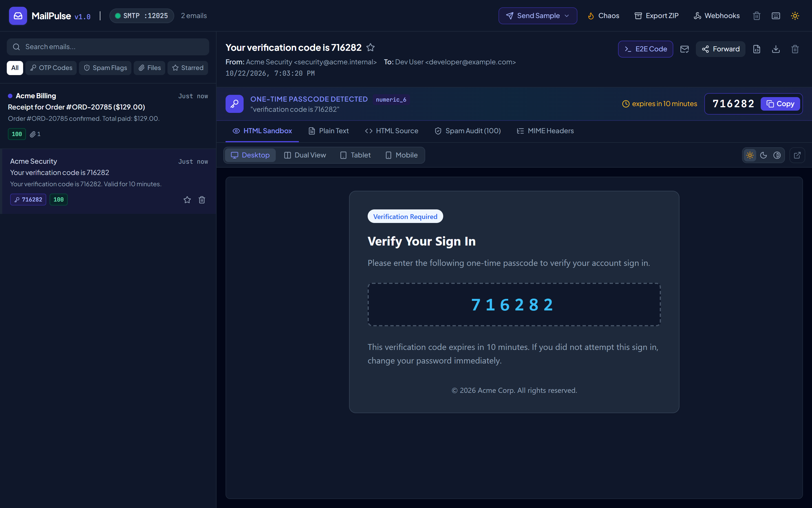Open MIME Headers tab

(x=545, y=131)
